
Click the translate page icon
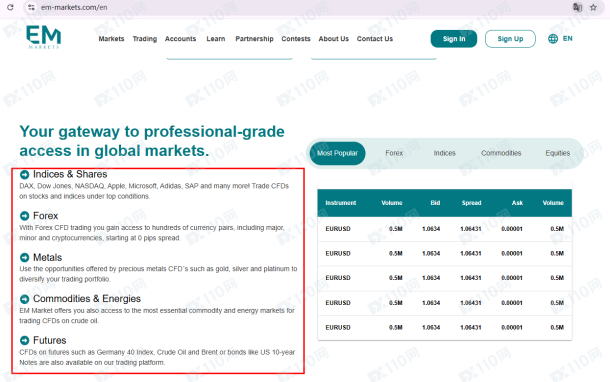pos(577,7)
